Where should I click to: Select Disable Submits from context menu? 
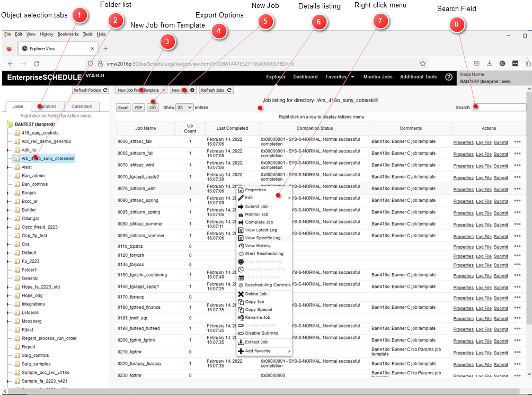tap(261, 333)
